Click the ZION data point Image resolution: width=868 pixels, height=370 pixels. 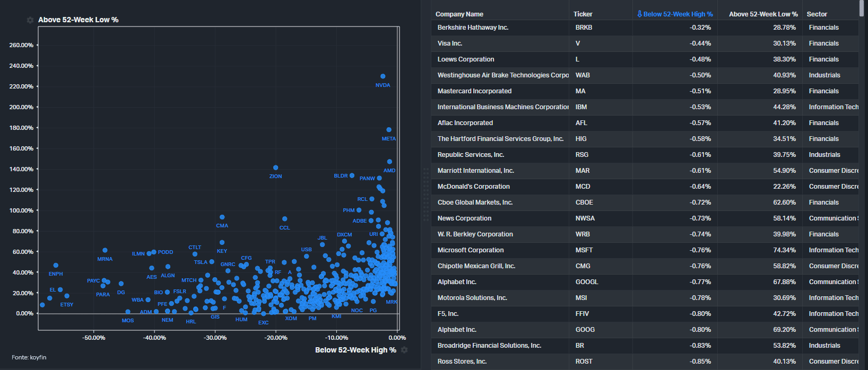(275, 168)
